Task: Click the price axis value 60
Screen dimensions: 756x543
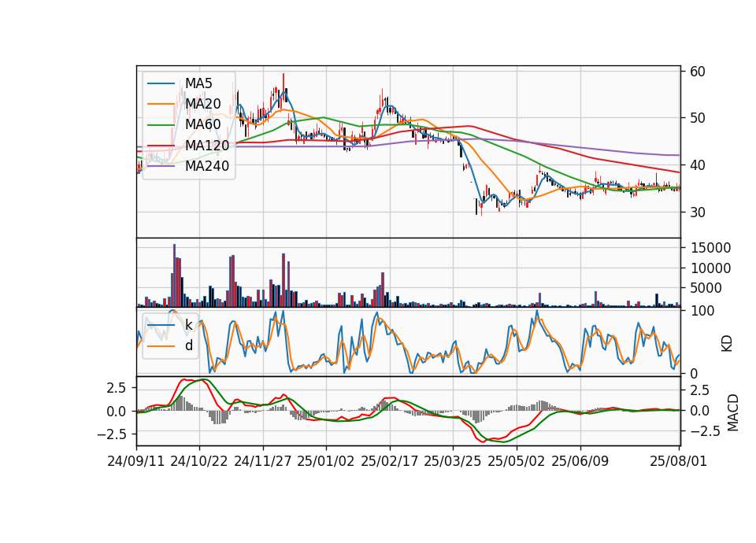Action: (x=698, y=72)
